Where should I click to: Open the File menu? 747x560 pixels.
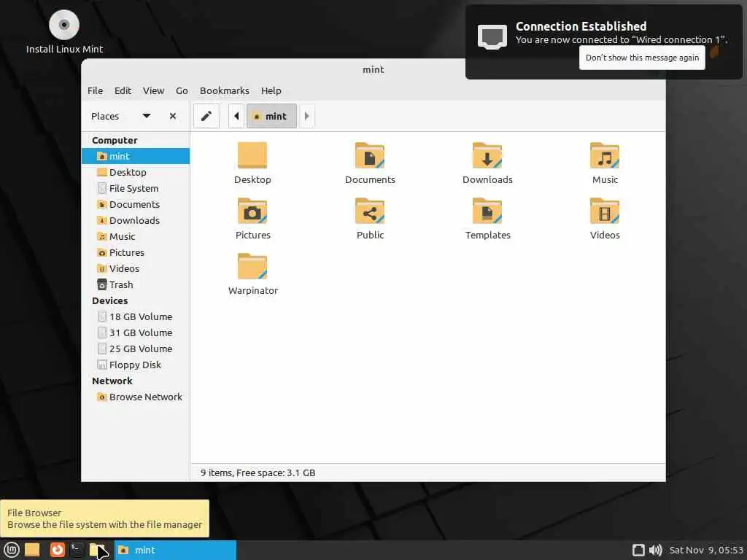pos(95,90)
